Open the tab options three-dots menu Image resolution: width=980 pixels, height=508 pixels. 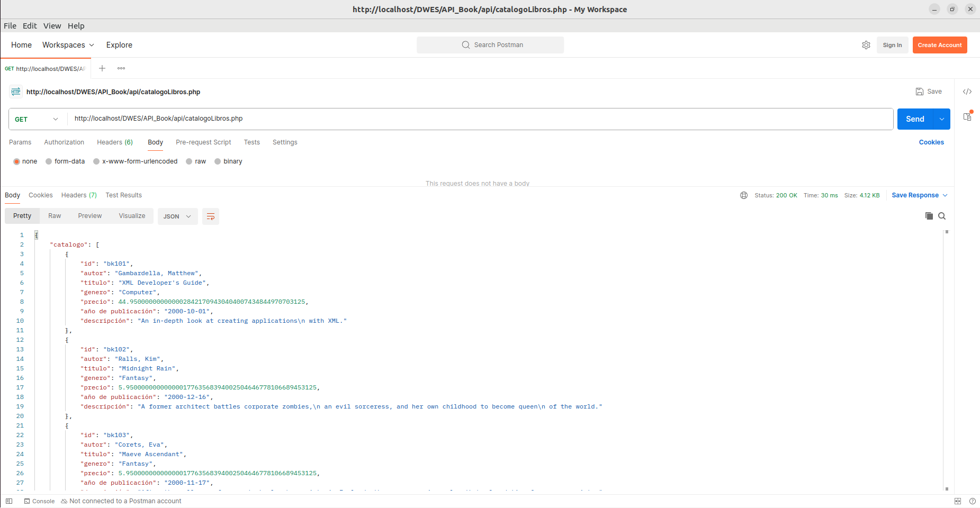point(121,68)
